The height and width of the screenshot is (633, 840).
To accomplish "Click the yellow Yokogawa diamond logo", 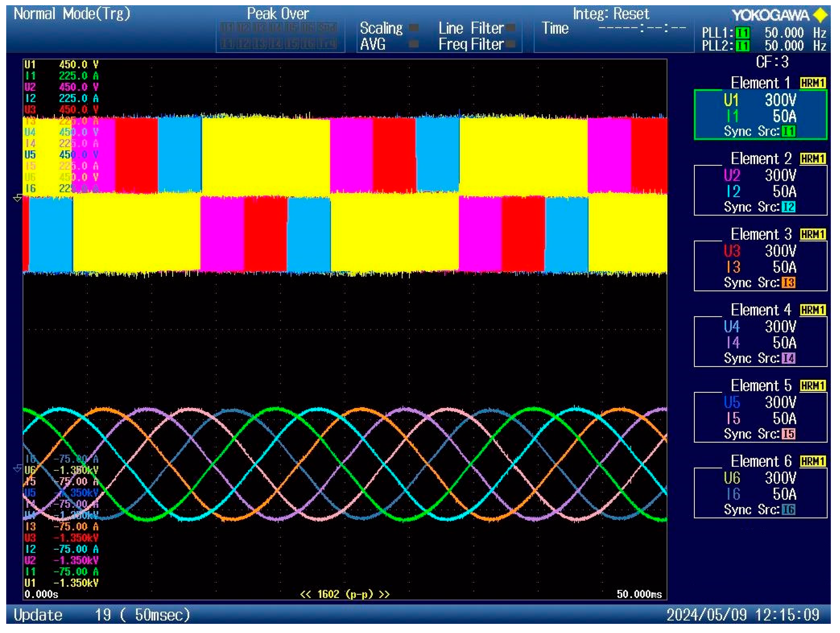I will (x=820, y=15).
